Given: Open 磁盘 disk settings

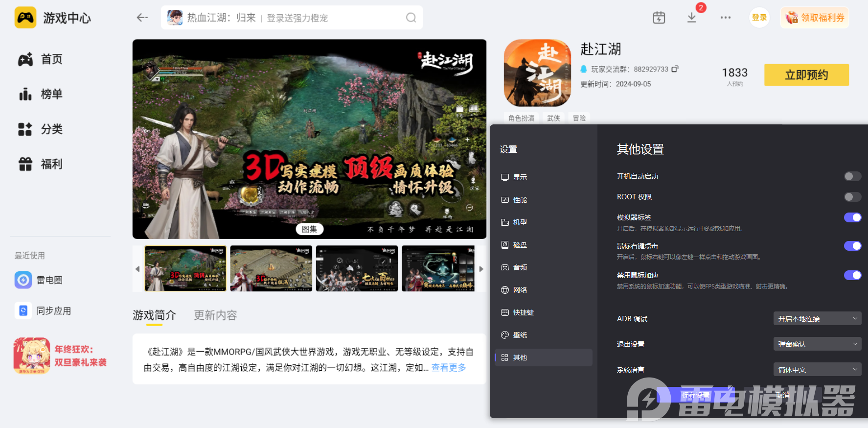Looking at the screenshot, I should (x=544, y=245).
